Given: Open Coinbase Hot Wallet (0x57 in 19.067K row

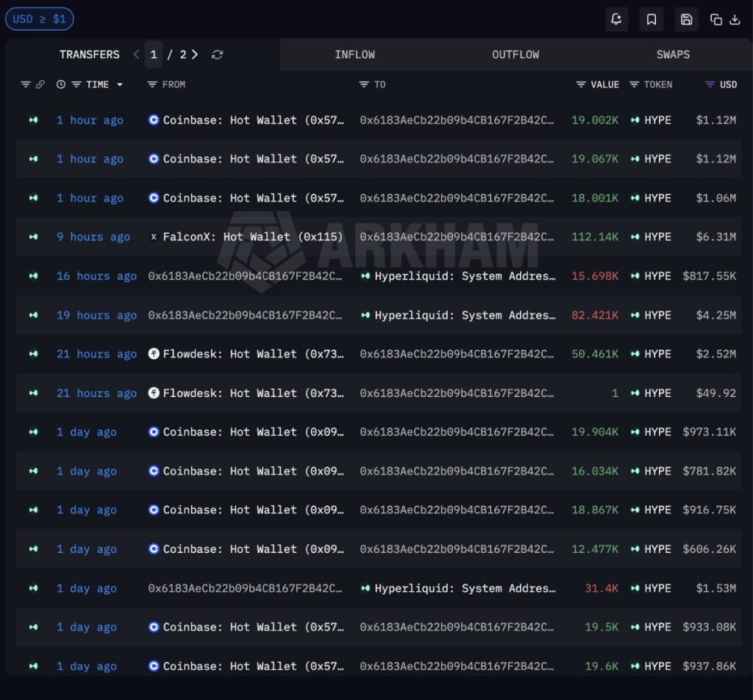Looking at the screenshot, I should click(x=254, y=159).
